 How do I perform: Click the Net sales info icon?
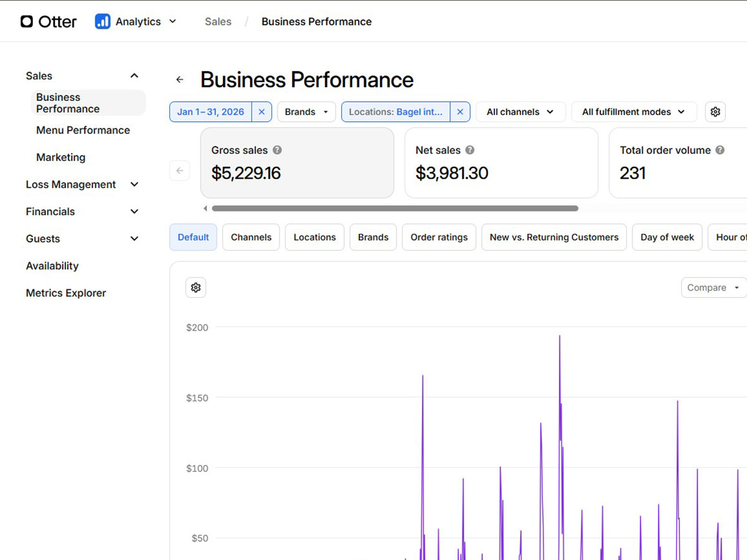click(x=470, y=150)
